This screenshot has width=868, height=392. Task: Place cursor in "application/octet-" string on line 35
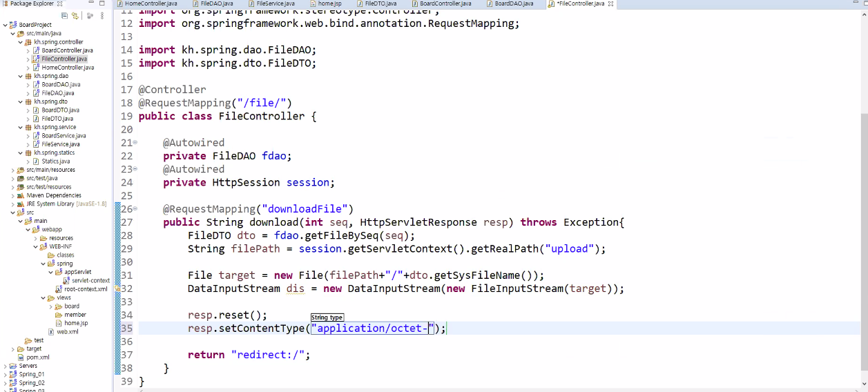pos(372,329)
